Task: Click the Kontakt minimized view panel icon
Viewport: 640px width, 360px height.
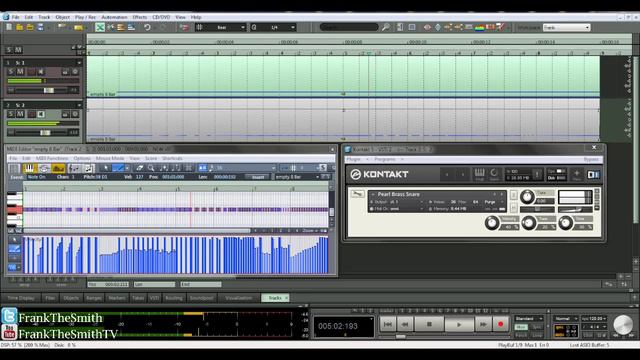Action: click(593, 174)
